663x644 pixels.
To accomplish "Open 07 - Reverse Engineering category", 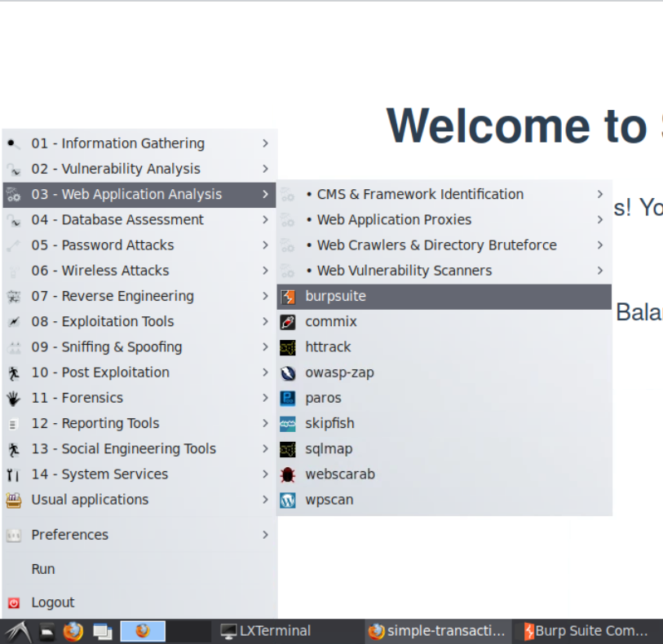I will pos(139,296).
